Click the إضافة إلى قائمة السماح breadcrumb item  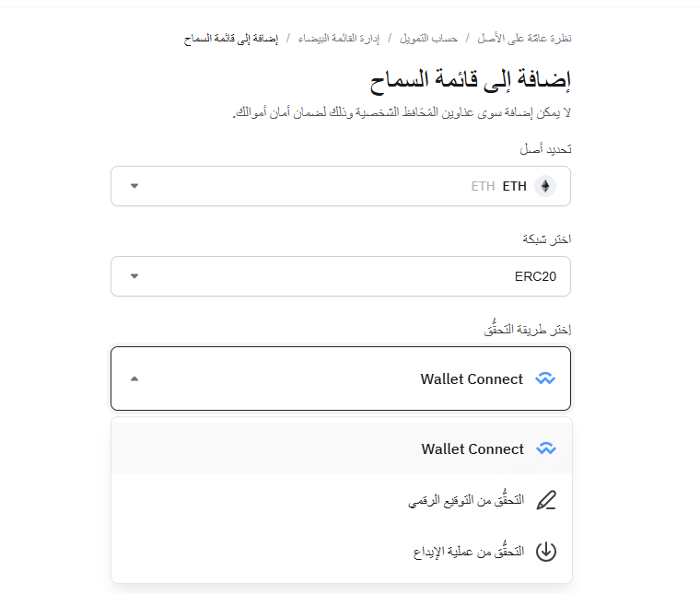pos(231,39)
